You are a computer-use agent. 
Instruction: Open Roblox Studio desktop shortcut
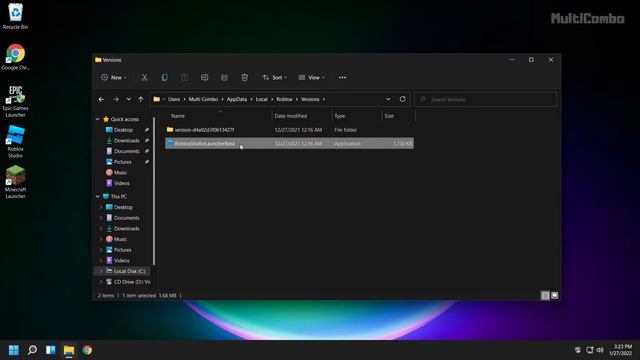(16, 142)
